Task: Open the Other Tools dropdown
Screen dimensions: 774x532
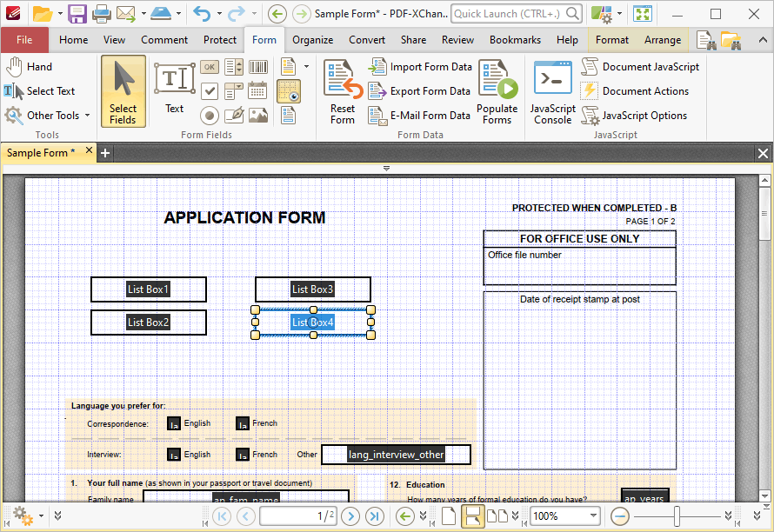Action: (x=48, y=116)
